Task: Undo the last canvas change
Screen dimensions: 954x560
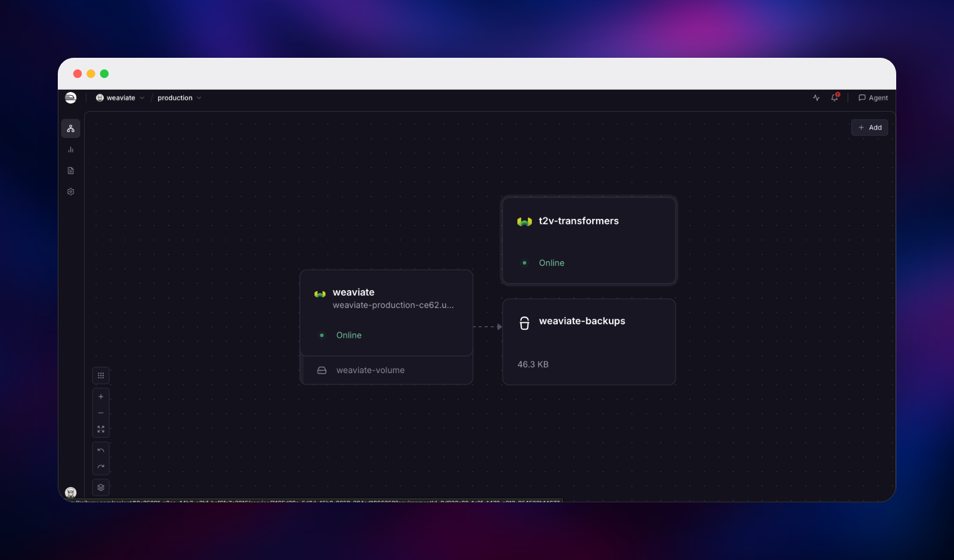Action: pos(101,451)
